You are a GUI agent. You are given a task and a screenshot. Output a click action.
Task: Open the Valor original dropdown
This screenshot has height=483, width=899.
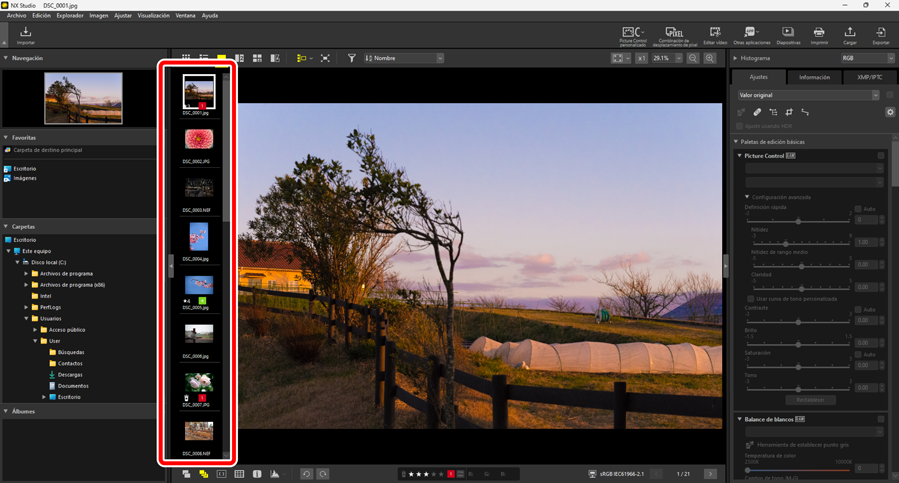tap(808, 95)
